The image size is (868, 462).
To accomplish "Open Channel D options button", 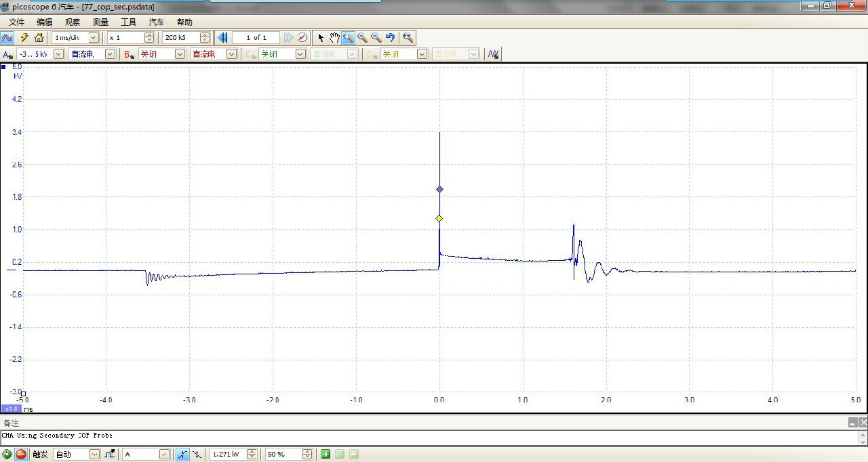I will 372,54.
